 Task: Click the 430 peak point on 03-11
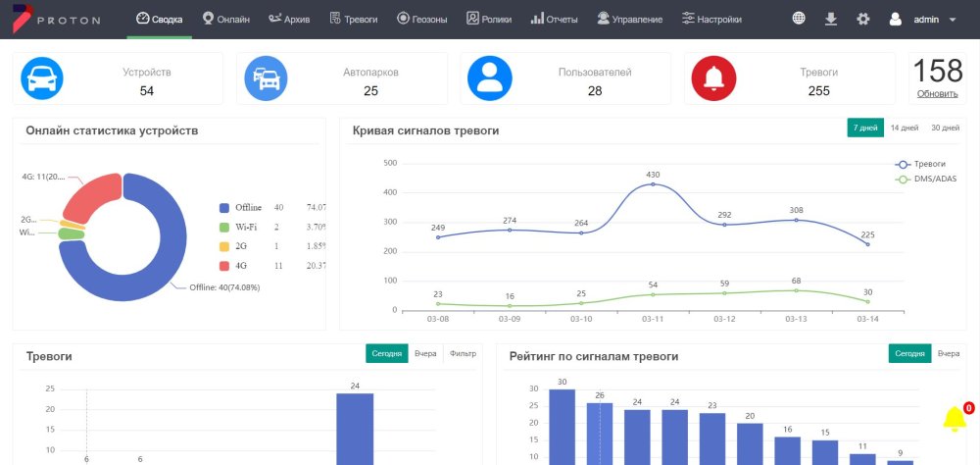653,184
